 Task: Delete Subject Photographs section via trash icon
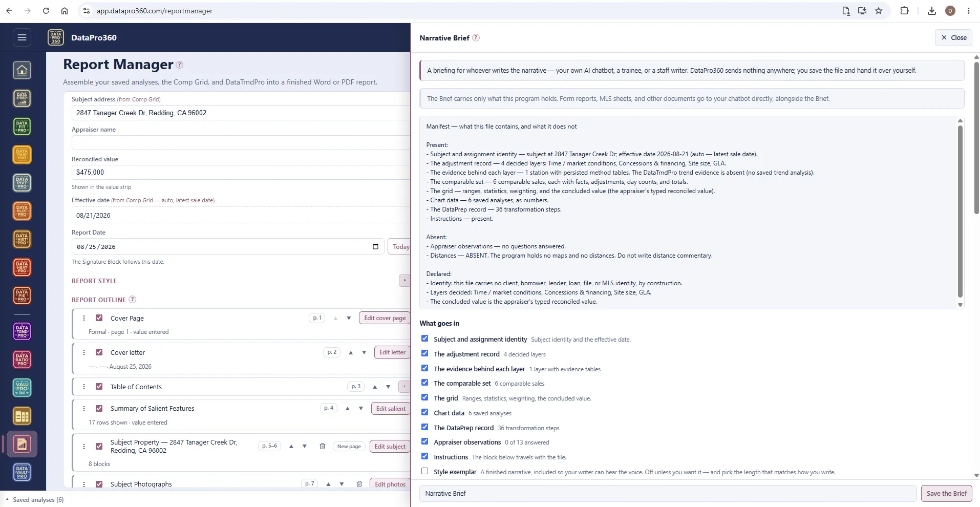(359, 484)
